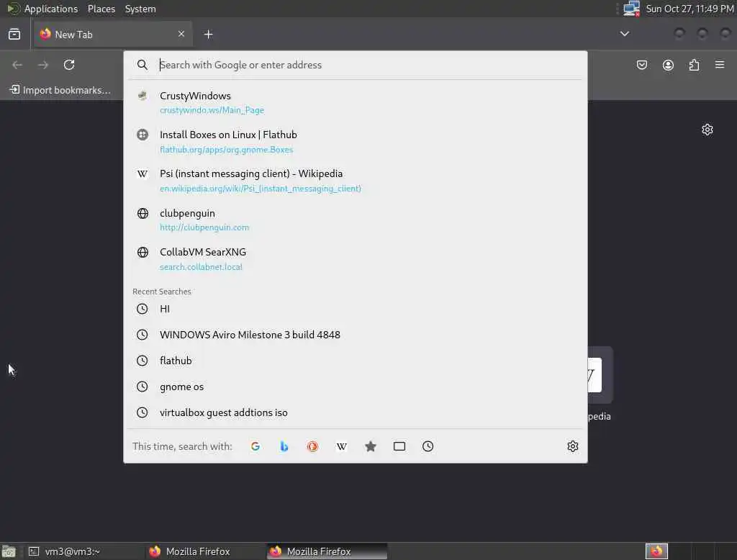Reload the current page
The height and width of the screenshot is (560, 737).
click(x=69, y=65)
